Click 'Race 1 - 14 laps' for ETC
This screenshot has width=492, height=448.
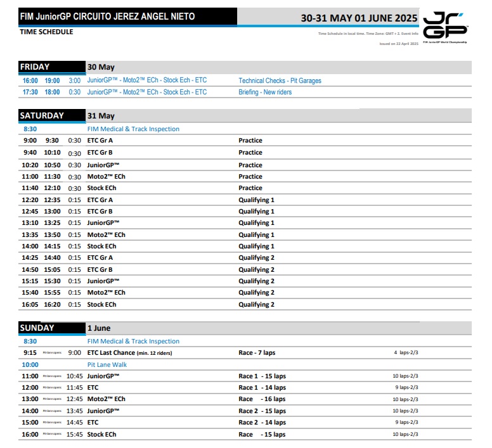(262, 388)
